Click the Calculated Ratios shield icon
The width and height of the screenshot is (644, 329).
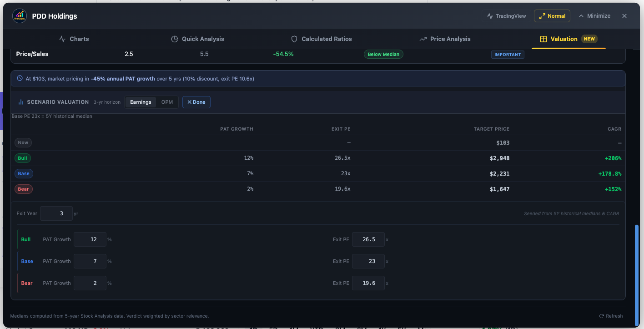[x=294, y=39]
